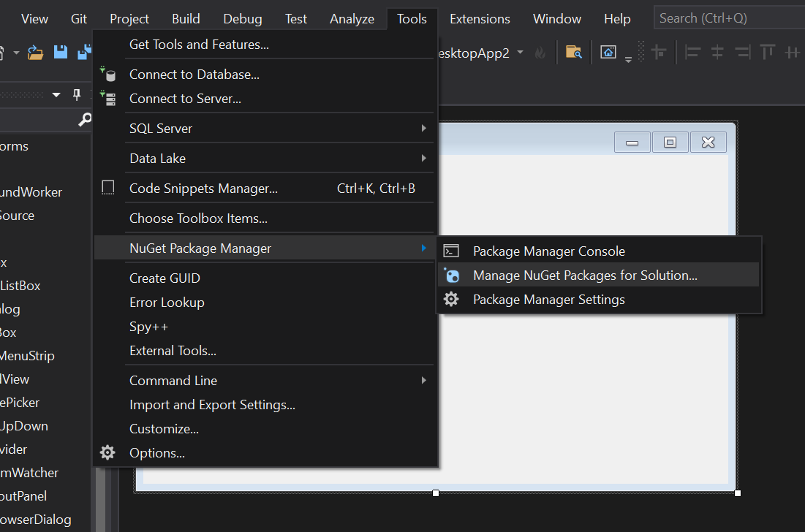Select the 'UpDown' Toolbox item
The width and height of the screenshot is (805, 532).
click(x=24, y=426)
